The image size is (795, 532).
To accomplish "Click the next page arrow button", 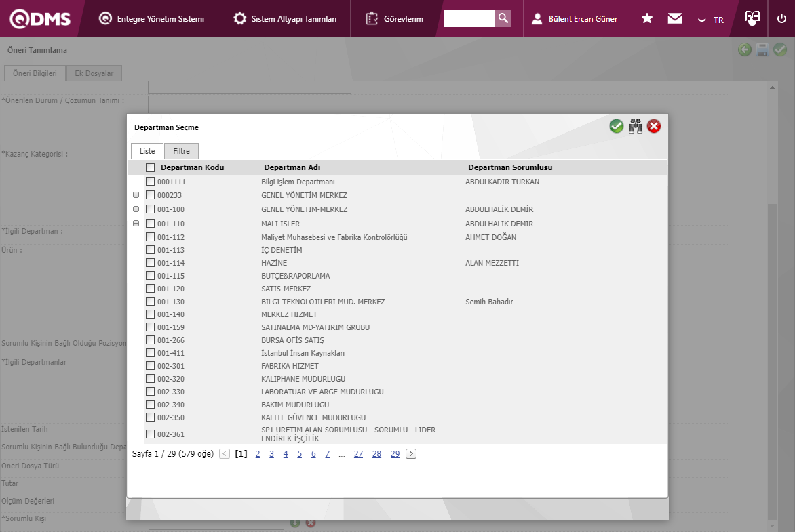I will [411, 454].
